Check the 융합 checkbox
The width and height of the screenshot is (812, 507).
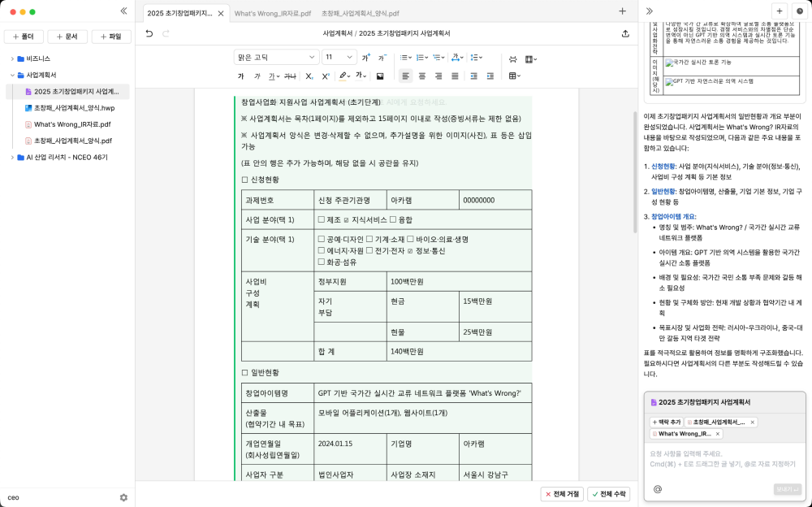[392, 220]
